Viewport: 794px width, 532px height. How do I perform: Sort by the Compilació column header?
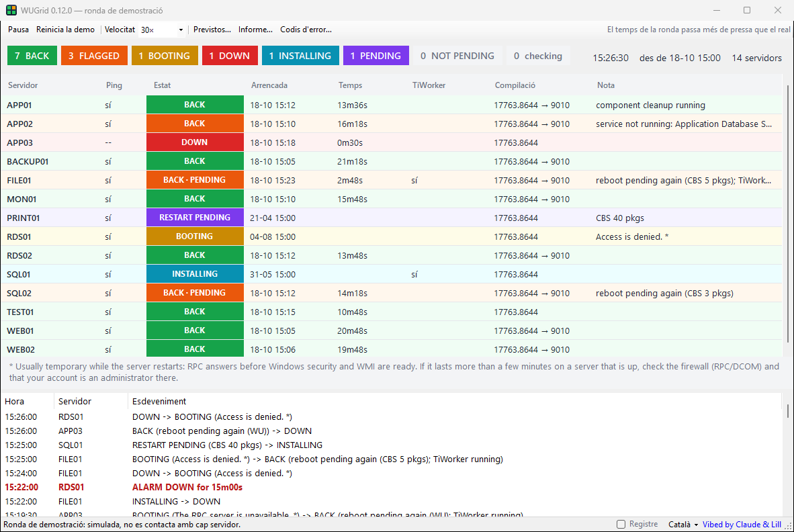[x=515, y=85]
